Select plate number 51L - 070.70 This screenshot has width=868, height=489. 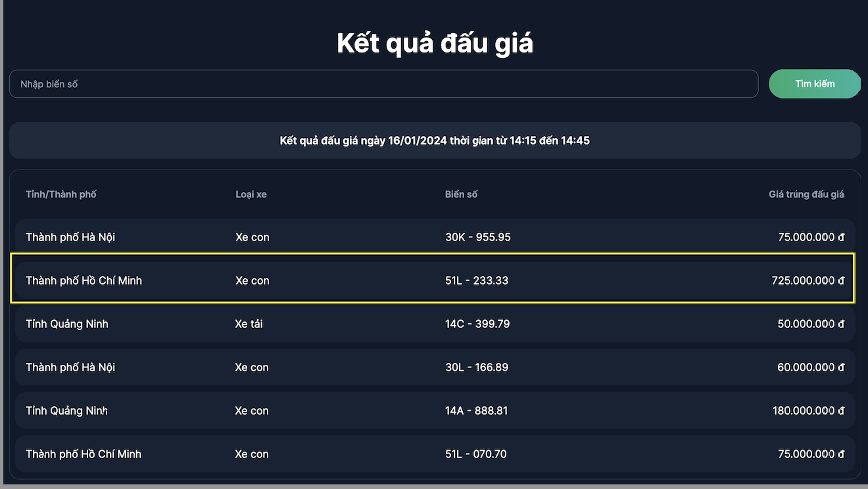coord(476,454)
